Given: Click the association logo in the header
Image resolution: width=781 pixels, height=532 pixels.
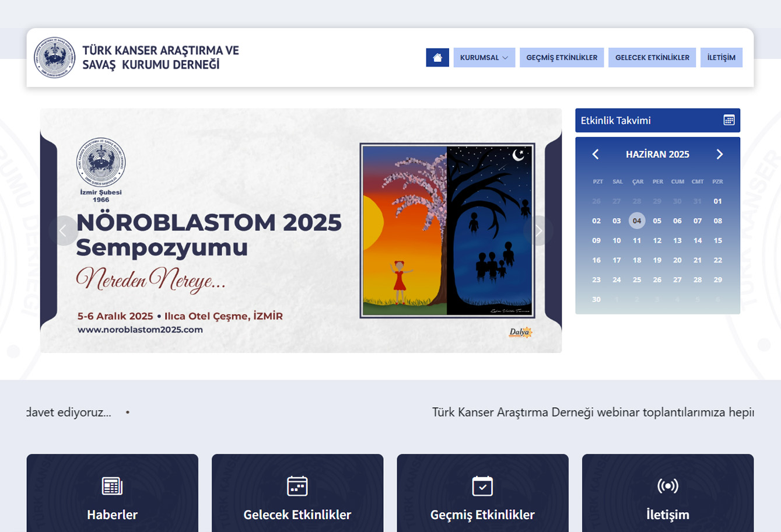Looking at the screenshot, I should coord(54,58).
